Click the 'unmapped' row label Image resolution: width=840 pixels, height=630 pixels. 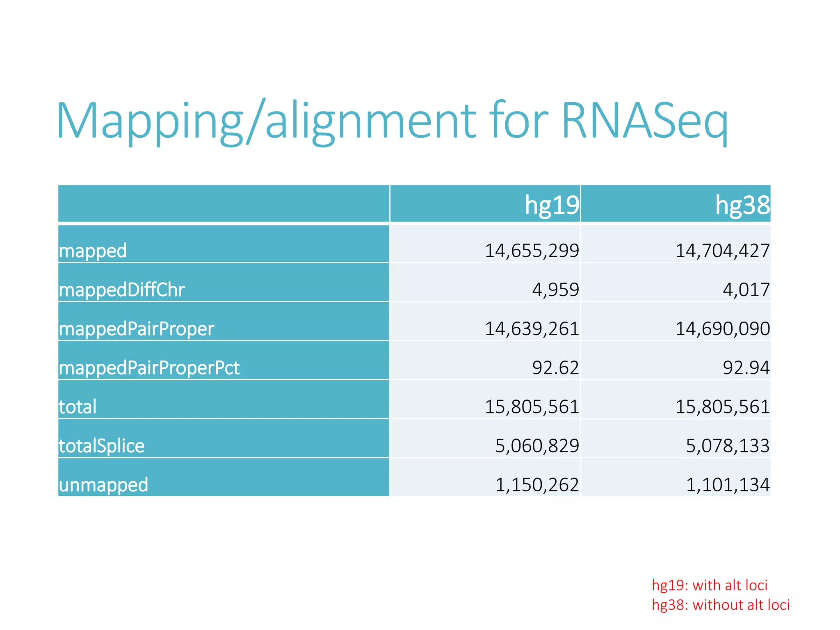pyautogui.click(x=103, y=485)
